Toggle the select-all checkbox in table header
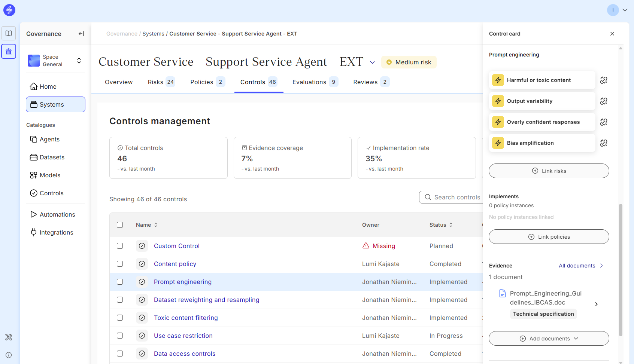This screenshot has width=634, height=364. 120,225
